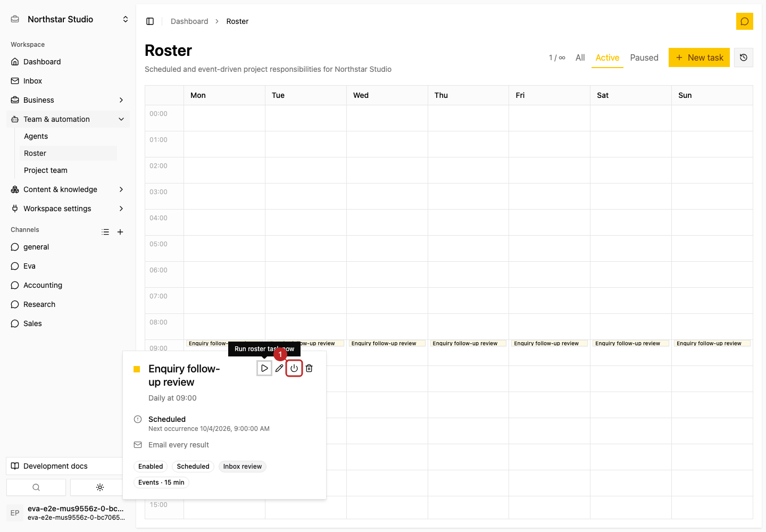766x532 pixels.
Task: Create a New task
Action: pyautogui.click(x=699, y=57)
